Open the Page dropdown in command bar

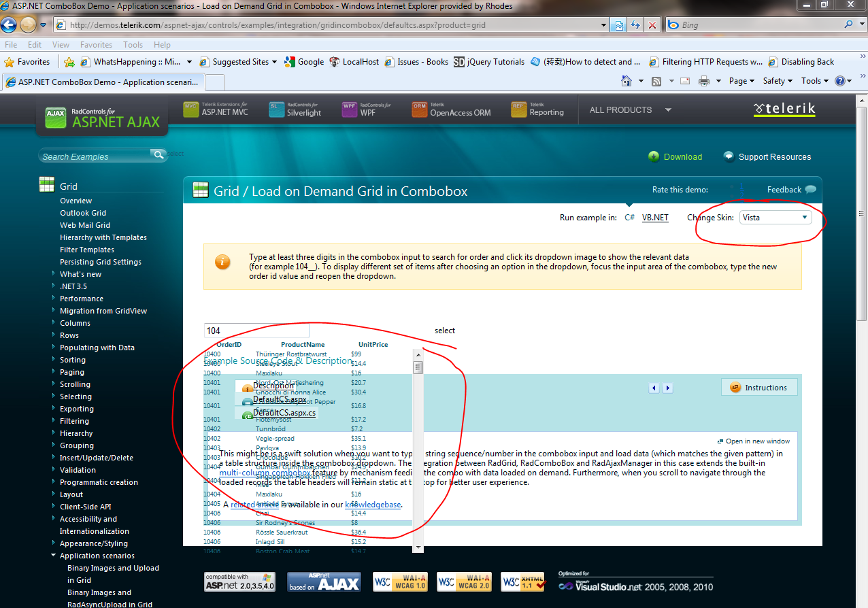pyautogui.click(x=741, y=81)
